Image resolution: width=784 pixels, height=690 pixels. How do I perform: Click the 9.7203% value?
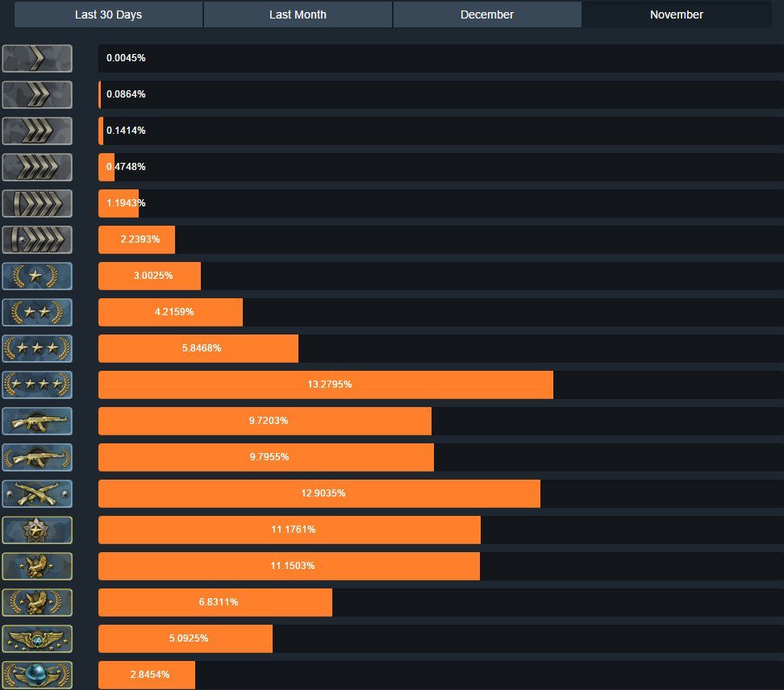269,421
